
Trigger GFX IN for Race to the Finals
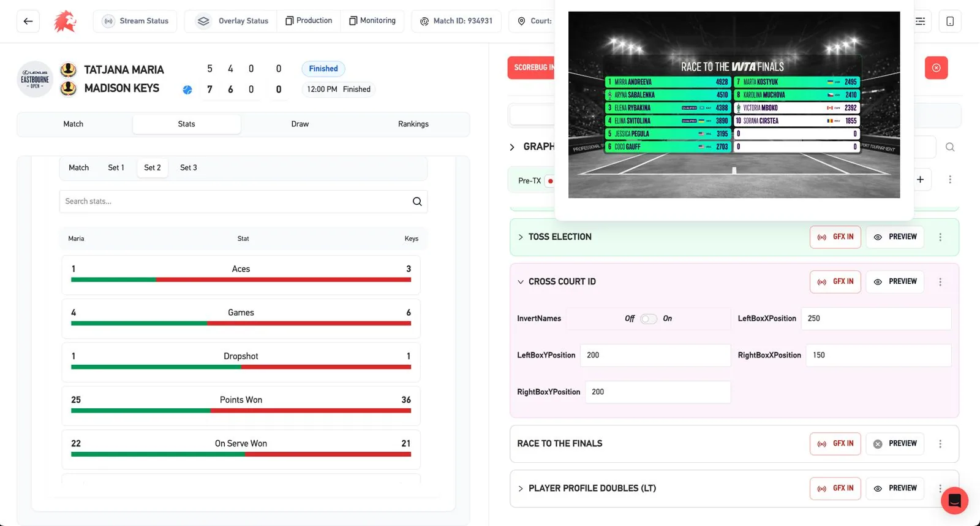click(835, 444)
